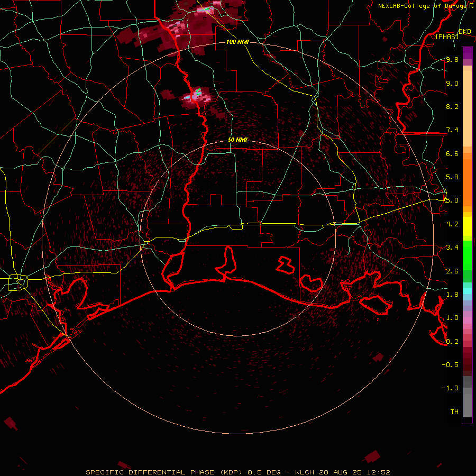Click the [PHAS] units label
The image size is (476, 476).
click(447, 36)
